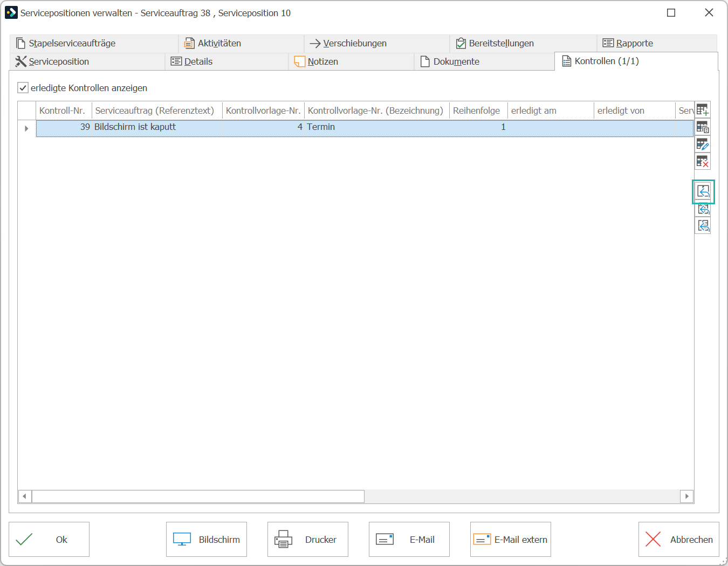Select the 'Bildschirm ist kaputt' cell
728x566 pixels.
[157, 127]
